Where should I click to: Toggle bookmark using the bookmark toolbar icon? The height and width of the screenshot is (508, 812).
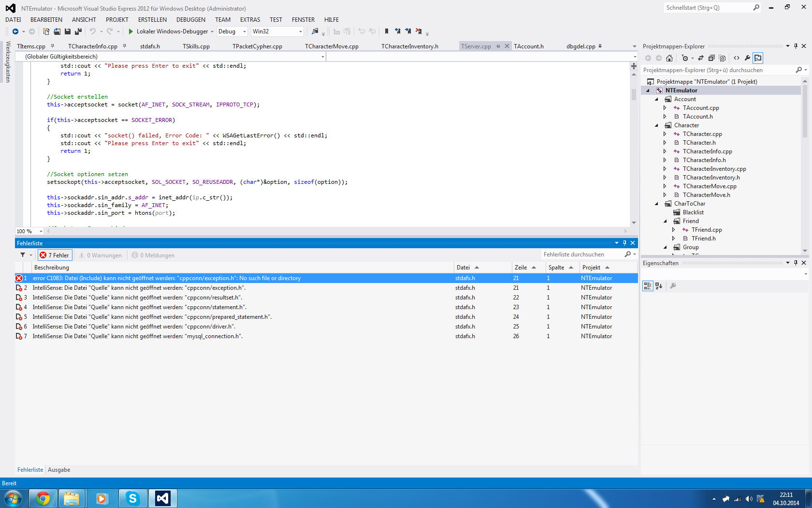click(386, 31)
